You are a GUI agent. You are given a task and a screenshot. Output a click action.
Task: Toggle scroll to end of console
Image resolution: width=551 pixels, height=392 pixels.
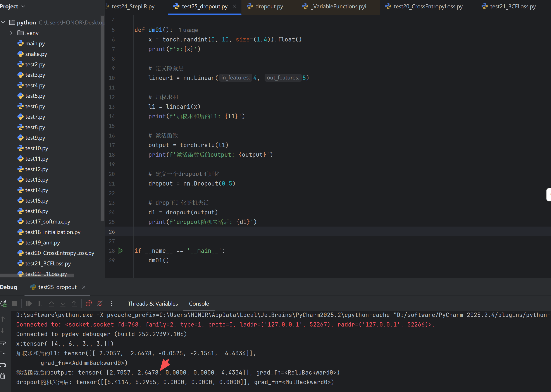pyautogui.click(x=3, y=353)
